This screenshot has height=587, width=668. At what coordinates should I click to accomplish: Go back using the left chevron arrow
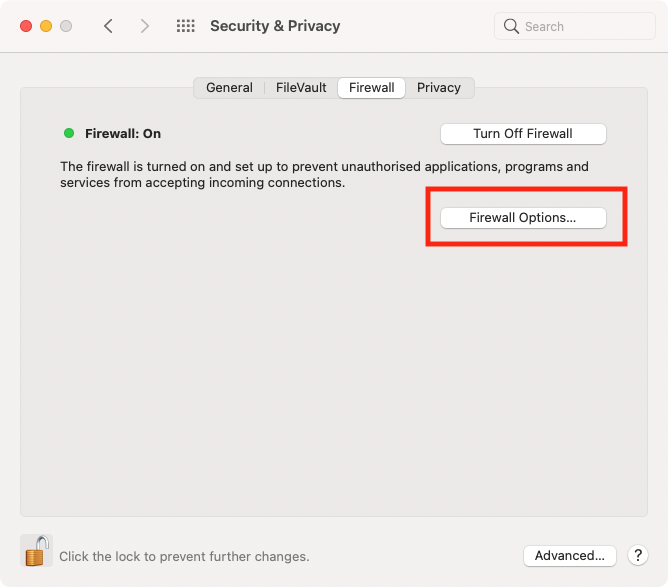[x=108, y=26]
